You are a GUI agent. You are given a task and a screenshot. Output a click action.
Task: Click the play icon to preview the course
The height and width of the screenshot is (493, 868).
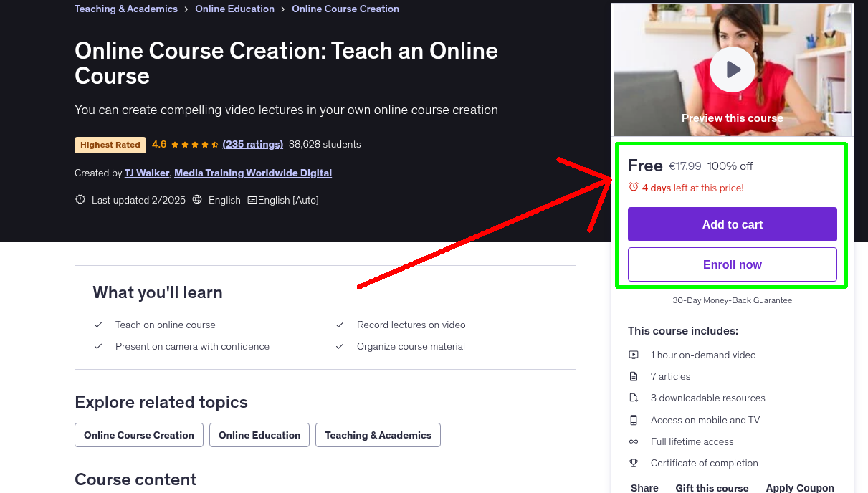coord(732,69)
